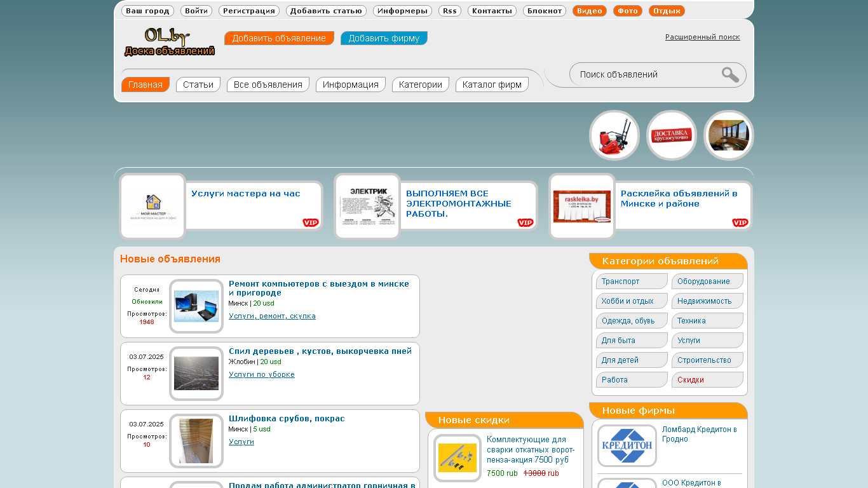The width and height of the screenshot is (868, 488).
Task: Open the Одежда, обувь category
Action: (632, 321)
